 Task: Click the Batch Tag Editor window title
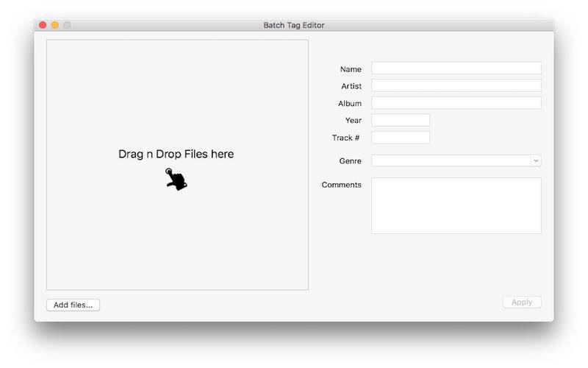coord(293,25)
